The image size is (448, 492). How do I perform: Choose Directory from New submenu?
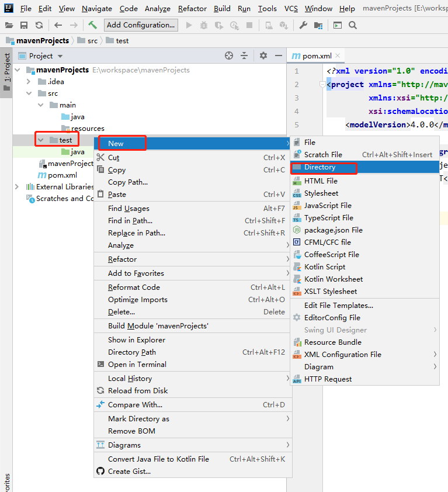[364, 167]
